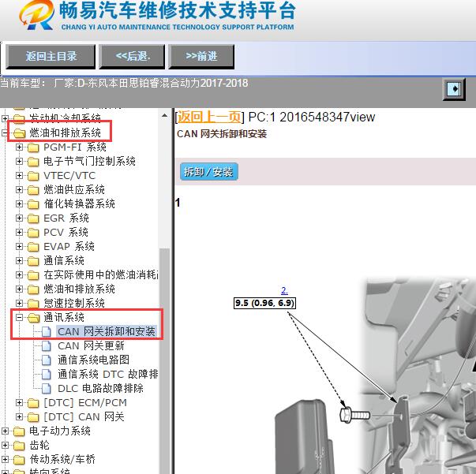Click the CAN 网关拆卸和安装 document icon
The height and width of the screenshot is (474, 476).
[x=46, y=332]
